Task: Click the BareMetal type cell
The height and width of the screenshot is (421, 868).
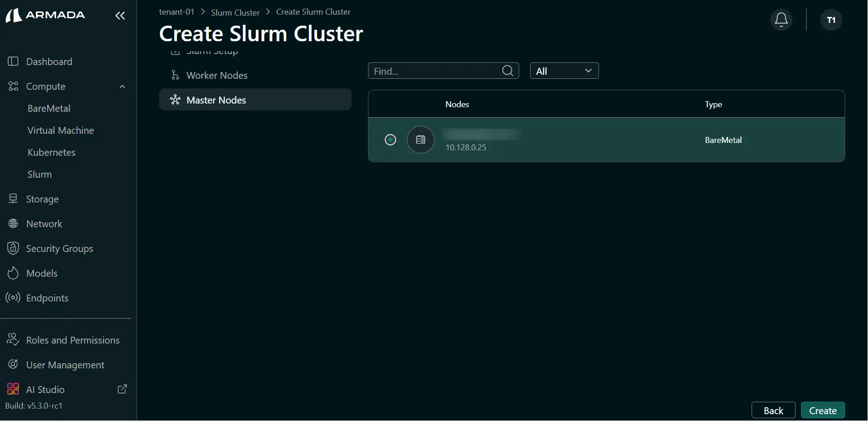Action: (723, 140)
